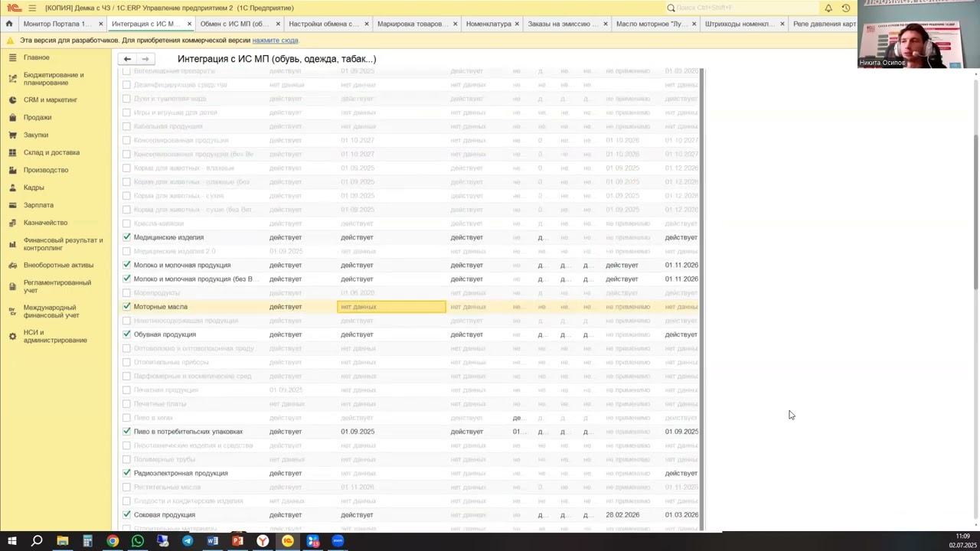The height and width of the screenshot is (551, 980).
Task: Close the Номенклатура tab
Action: pos(517,24)
